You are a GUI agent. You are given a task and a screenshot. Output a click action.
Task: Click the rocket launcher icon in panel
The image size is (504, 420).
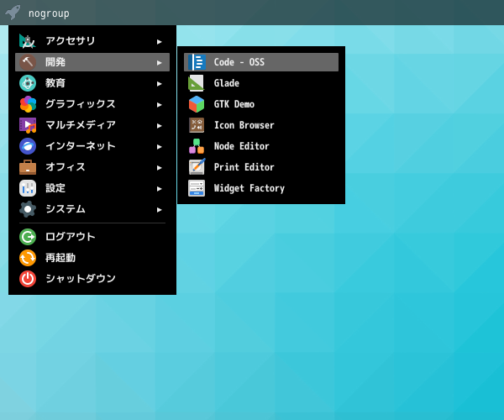coord(13,13)
